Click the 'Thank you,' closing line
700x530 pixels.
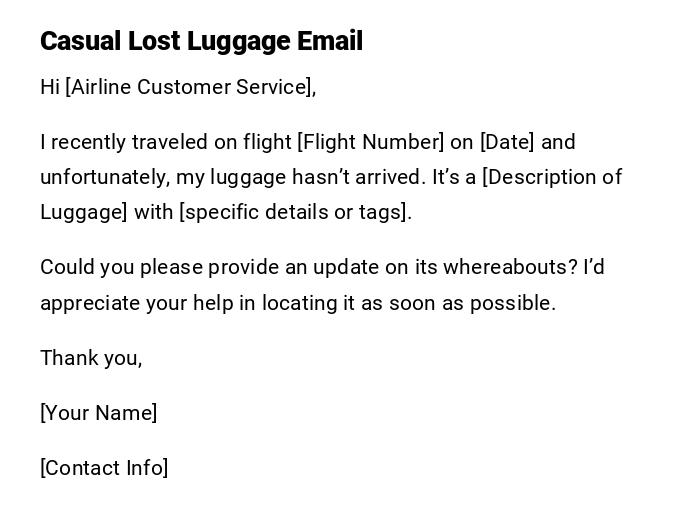(91, 358)
